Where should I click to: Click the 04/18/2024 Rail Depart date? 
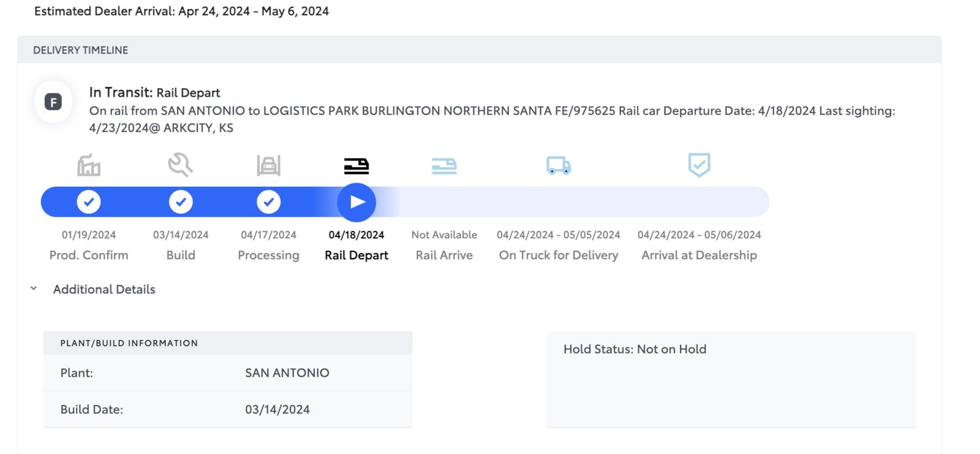[x=356, y=235]
